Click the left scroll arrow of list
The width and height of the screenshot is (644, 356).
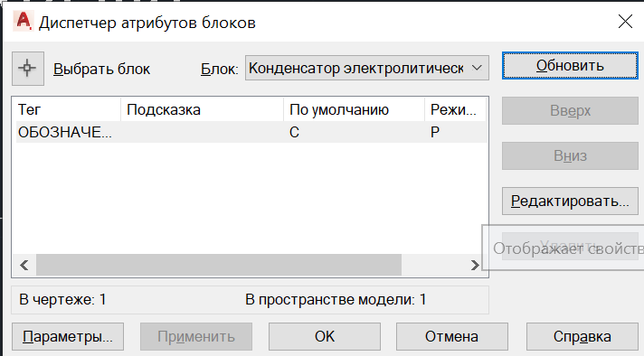pyautogui.click(x=24, y=265)
